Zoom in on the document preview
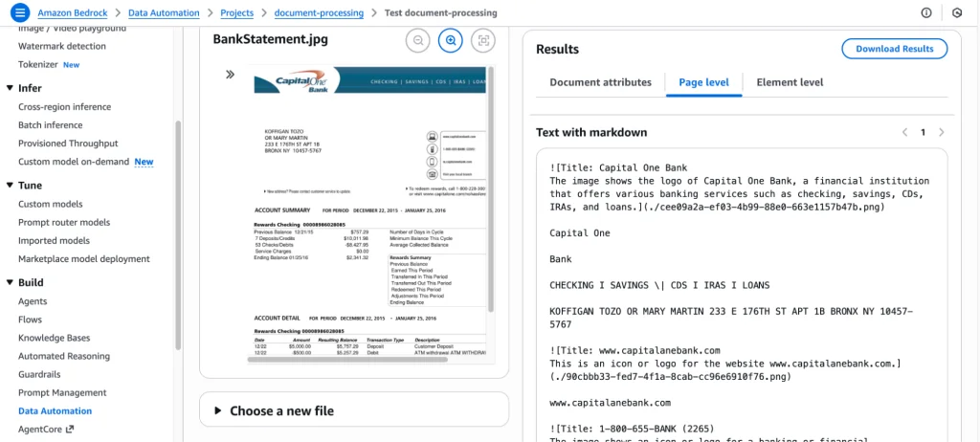This screenshot has width=980, height=442. 451,40
